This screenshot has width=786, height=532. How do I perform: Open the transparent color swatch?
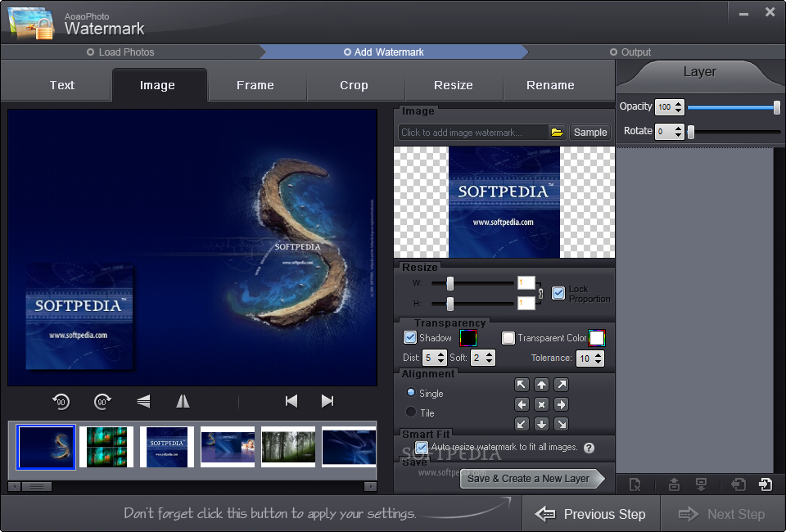coord(597,338)
